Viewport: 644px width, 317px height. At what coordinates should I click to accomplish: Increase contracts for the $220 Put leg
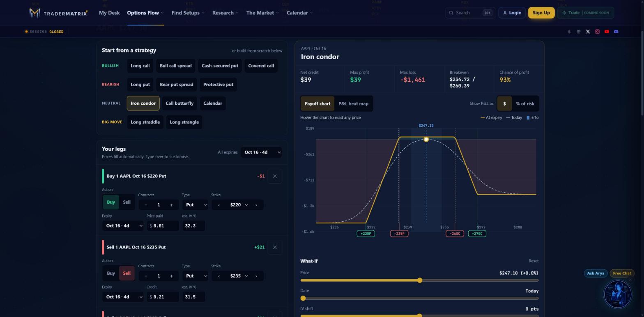(171, 205)
